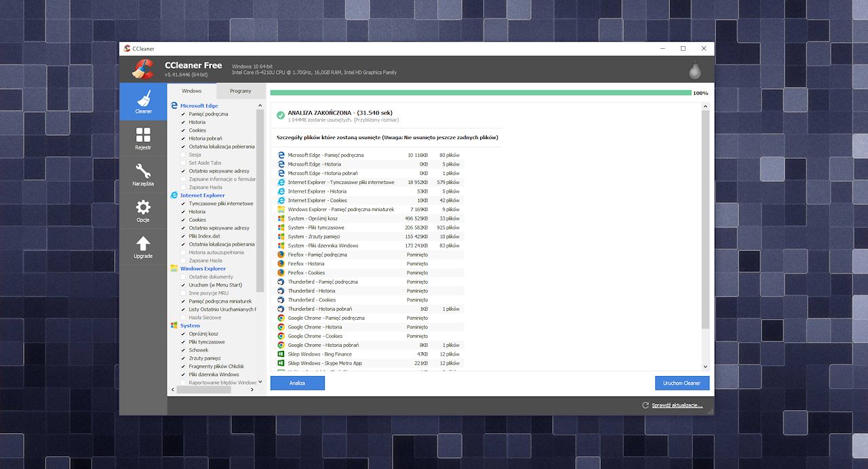Uncheck Fragmenty plików Chkdsk
The image size is (868, 469).
point(183,367)
